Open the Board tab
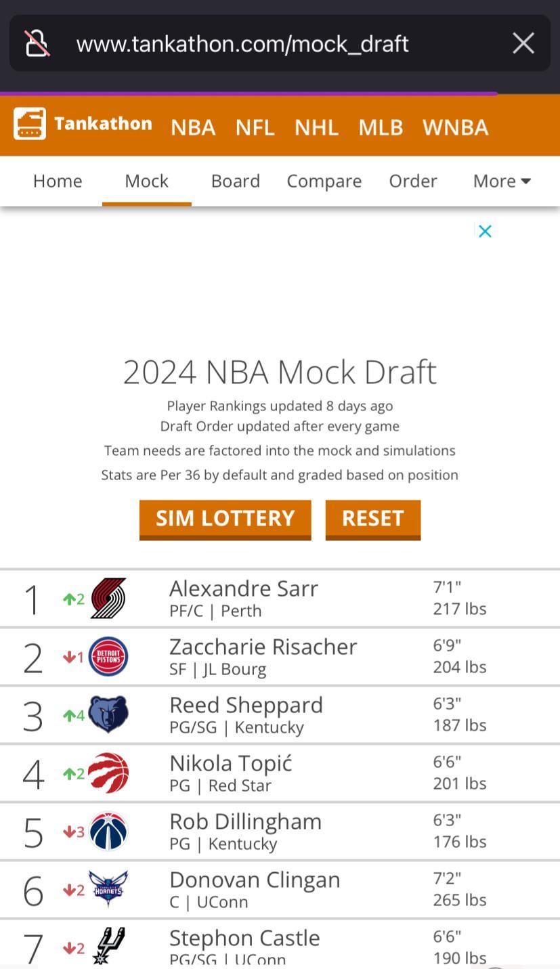 coord(236,181)
